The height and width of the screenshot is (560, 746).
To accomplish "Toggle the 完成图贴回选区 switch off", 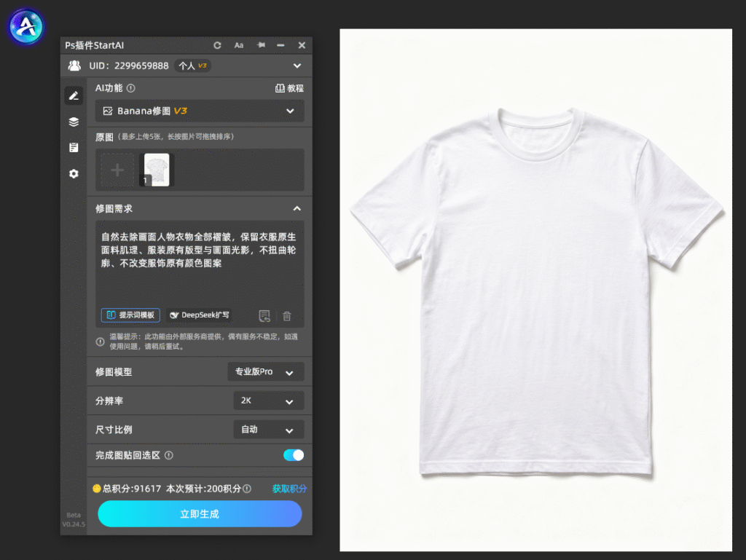I will [294, 455].
